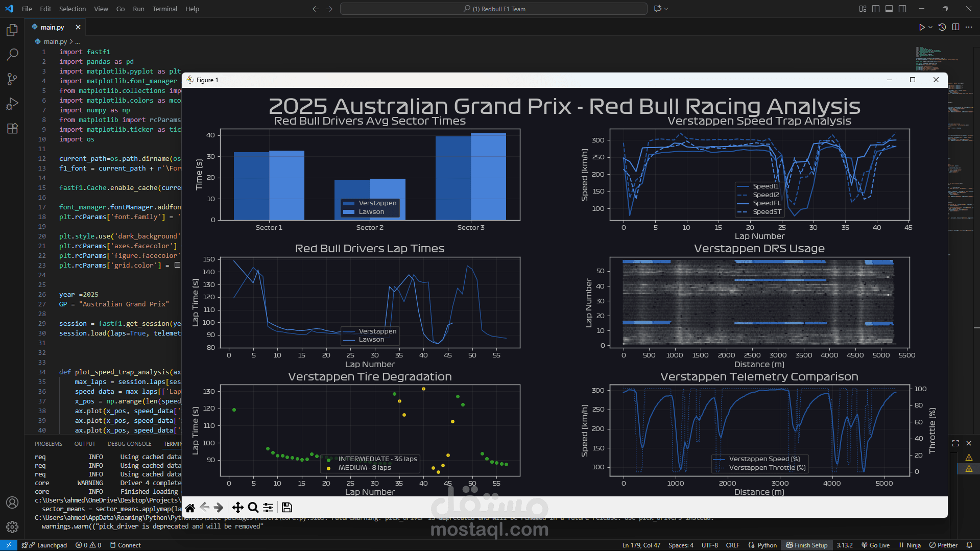Open the Terminal menu
Image resolution: width=980 pixels, height=551 pixels.
[x=164, y=9]
